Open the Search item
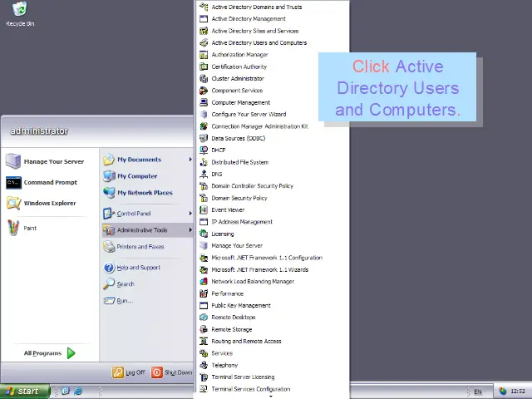Screen dimensions: 532x399 point(147,284)
